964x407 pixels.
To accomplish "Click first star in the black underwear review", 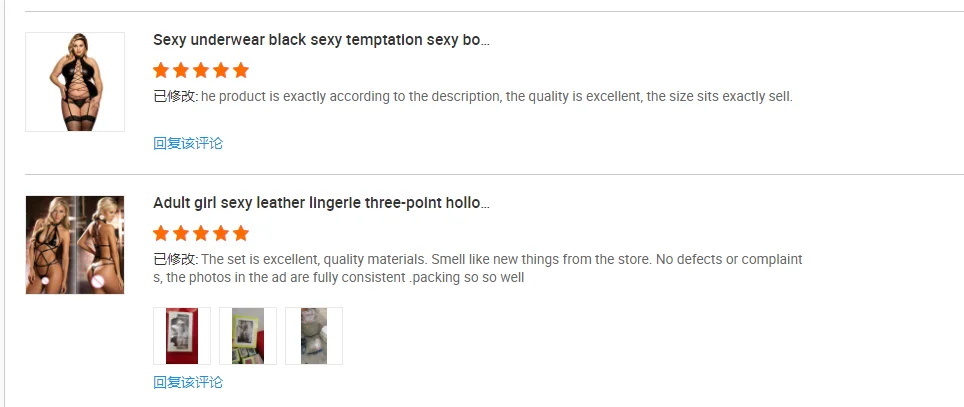I will tap(161, 71).
